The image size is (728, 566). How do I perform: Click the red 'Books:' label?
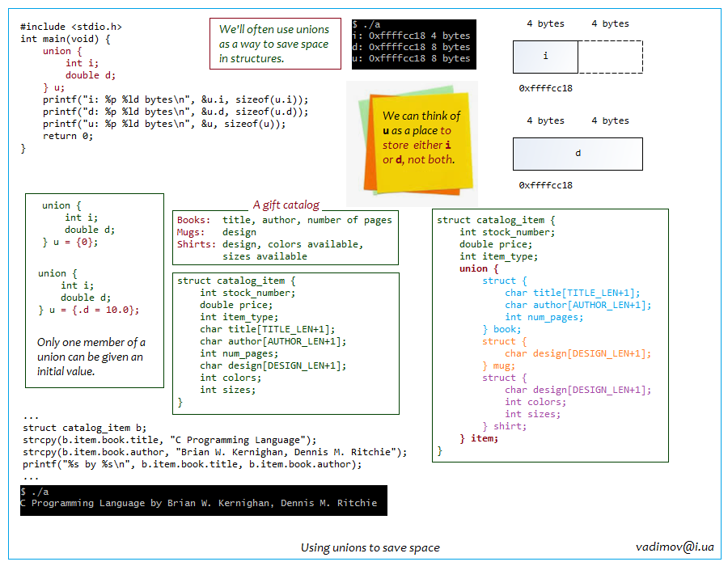click(x=193, y=220)
